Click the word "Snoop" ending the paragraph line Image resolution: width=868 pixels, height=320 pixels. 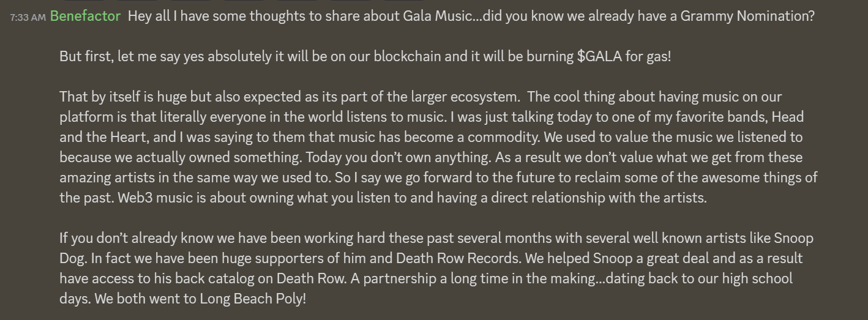[x=793, y=239]
